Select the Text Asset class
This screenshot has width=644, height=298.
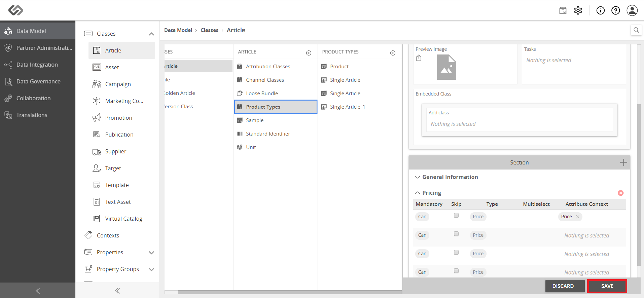click(x=122, y=202)
